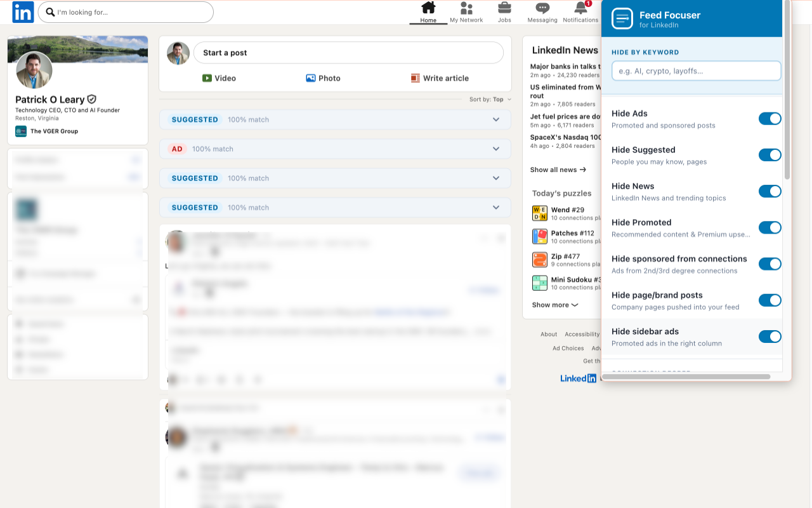Click the search magnifier icon
This screenshot has width=812, height=508.
[50, 12]
